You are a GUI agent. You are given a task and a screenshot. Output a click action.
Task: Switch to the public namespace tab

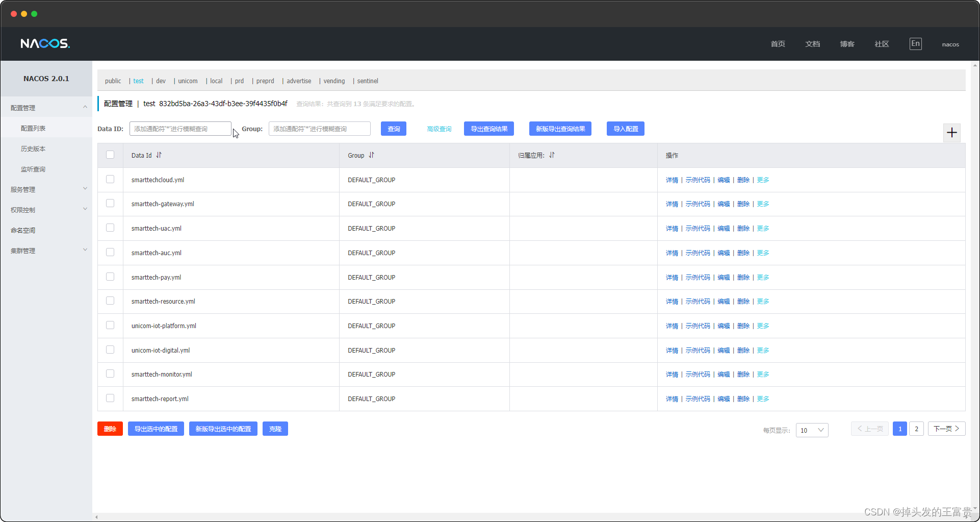pos(113,81)
